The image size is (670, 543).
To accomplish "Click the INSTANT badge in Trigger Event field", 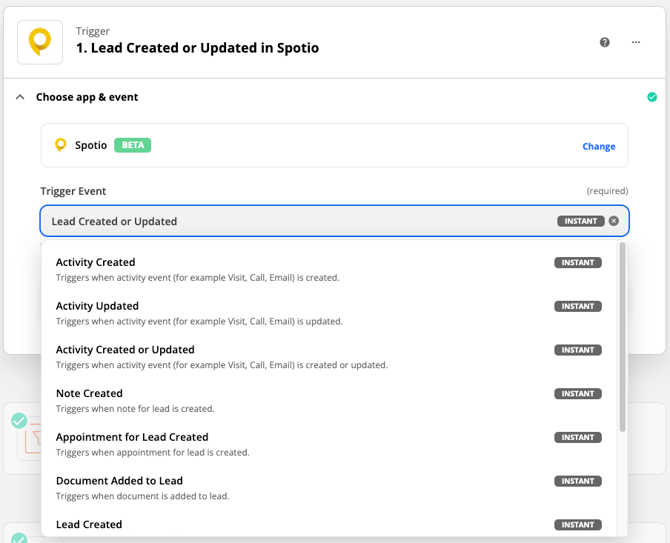I will (x=581, y=221).
